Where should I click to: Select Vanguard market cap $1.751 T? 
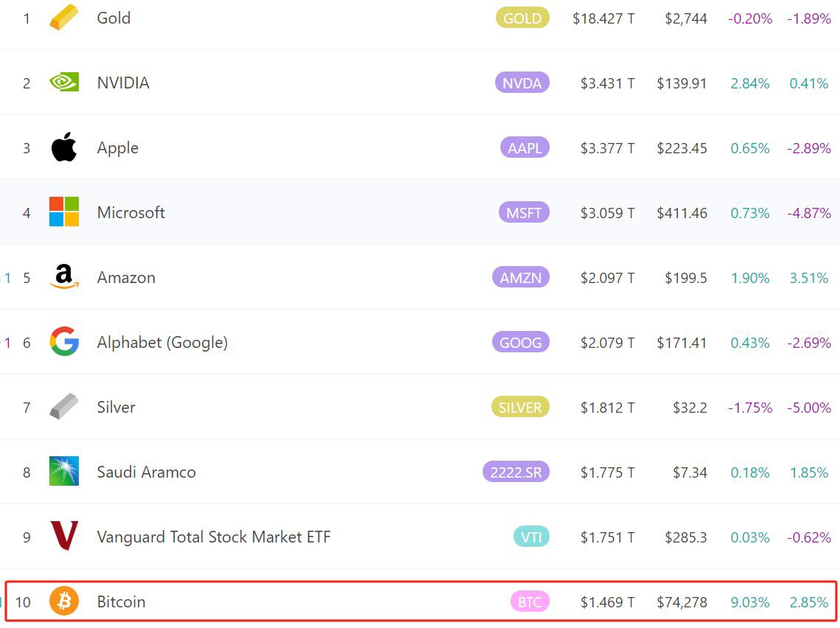click(607, 537)
